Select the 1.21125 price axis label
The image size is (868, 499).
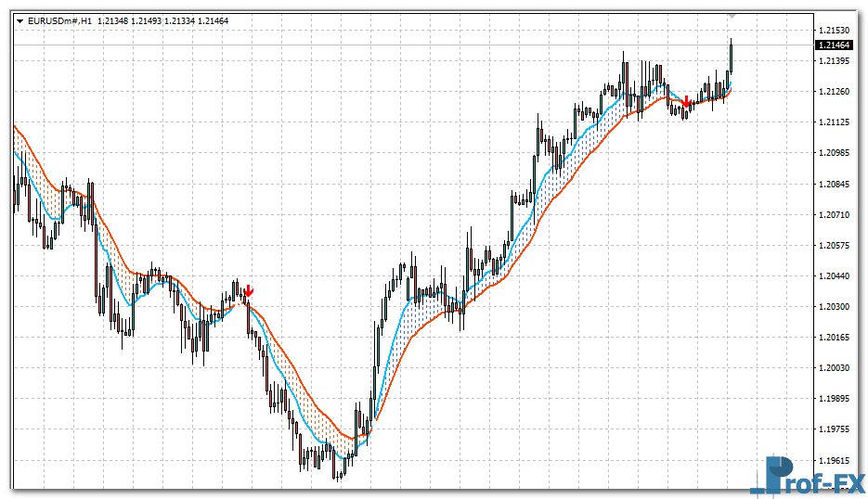835,122
